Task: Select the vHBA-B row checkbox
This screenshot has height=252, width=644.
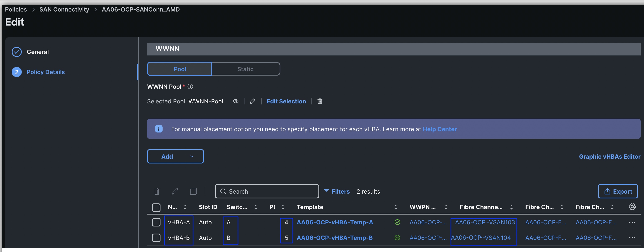Action: [x=156, y=238]
